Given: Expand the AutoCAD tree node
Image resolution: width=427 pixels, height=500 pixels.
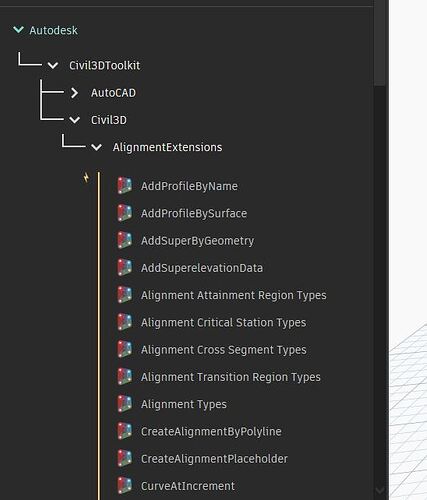Looking at the screenshot, I should click(x=74, y=93).
